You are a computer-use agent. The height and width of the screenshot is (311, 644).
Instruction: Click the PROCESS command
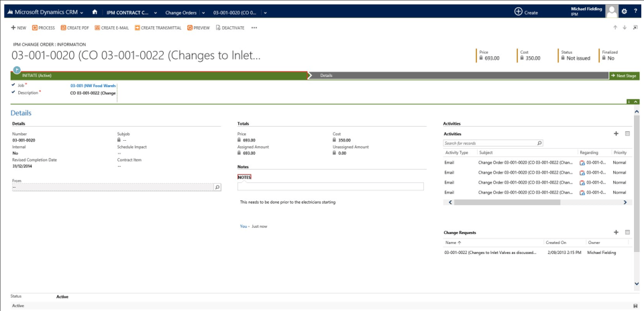44,28
